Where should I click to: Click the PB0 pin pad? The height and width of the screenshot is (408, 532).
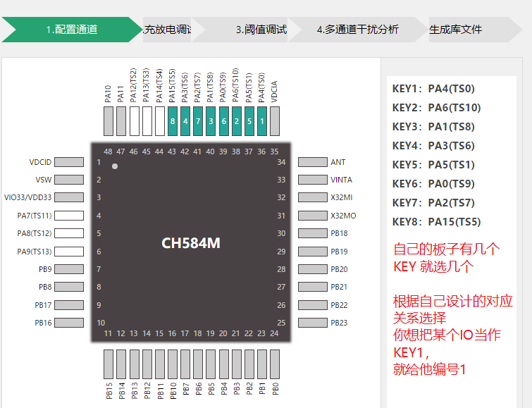click(x=275, y=364)
